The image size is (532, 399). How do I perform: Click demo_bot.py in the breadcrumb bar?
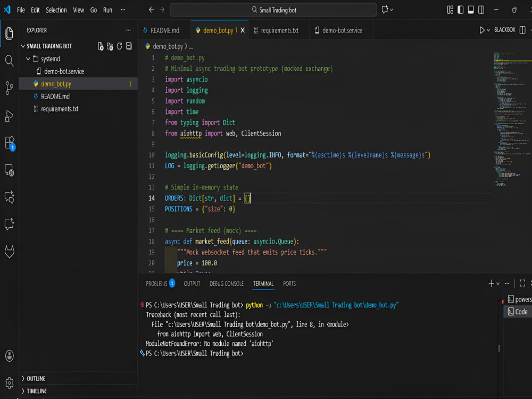167,46
